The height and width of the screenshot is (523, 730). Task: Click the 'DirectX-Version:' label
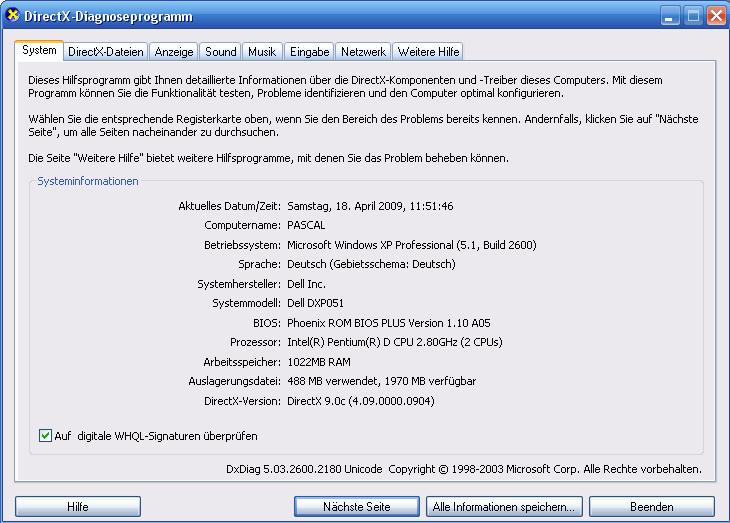pyautogui.click(x=242, y=401)
